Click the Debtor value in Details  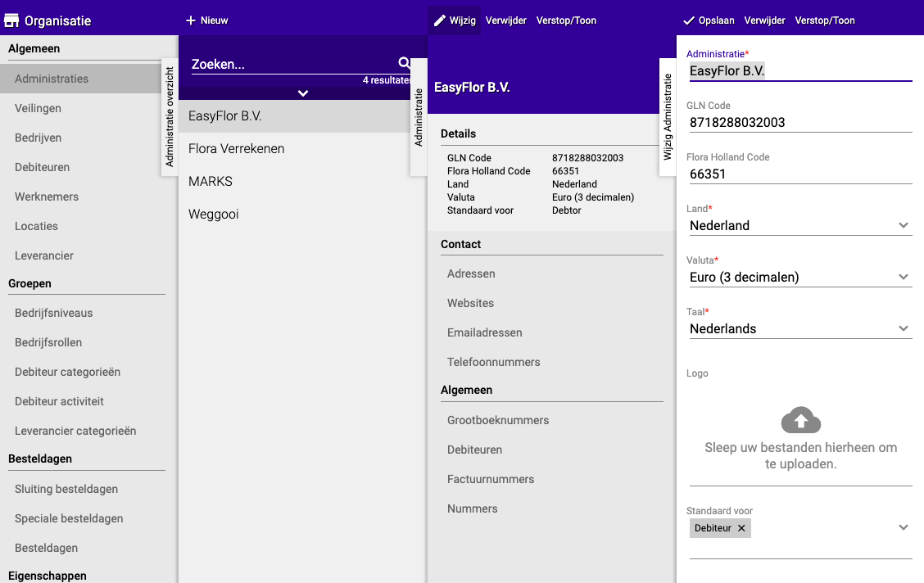(x=566, y=210)
